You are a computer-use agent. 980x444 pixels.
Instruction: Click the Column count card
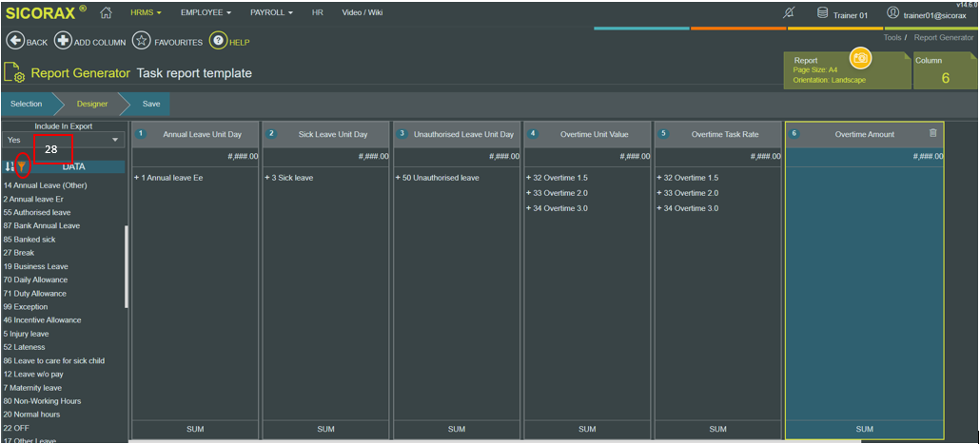coord(945,70)
